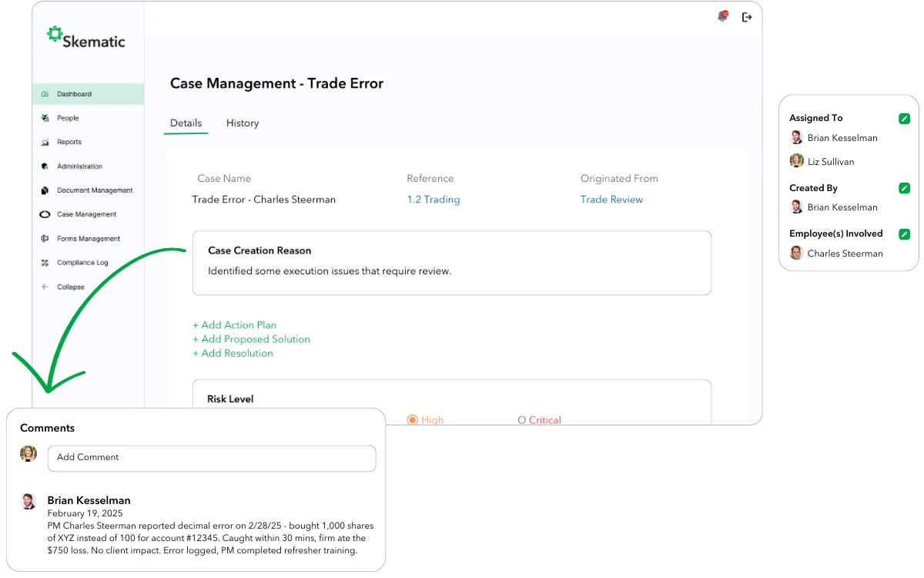Open Case Management in the sidebar
924x578 pixels.
coord(86,214)
